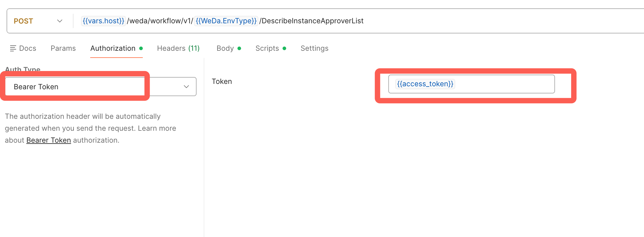Open the Auth Type dropdown arrow

pyautogui.click(x=186, y=87)
